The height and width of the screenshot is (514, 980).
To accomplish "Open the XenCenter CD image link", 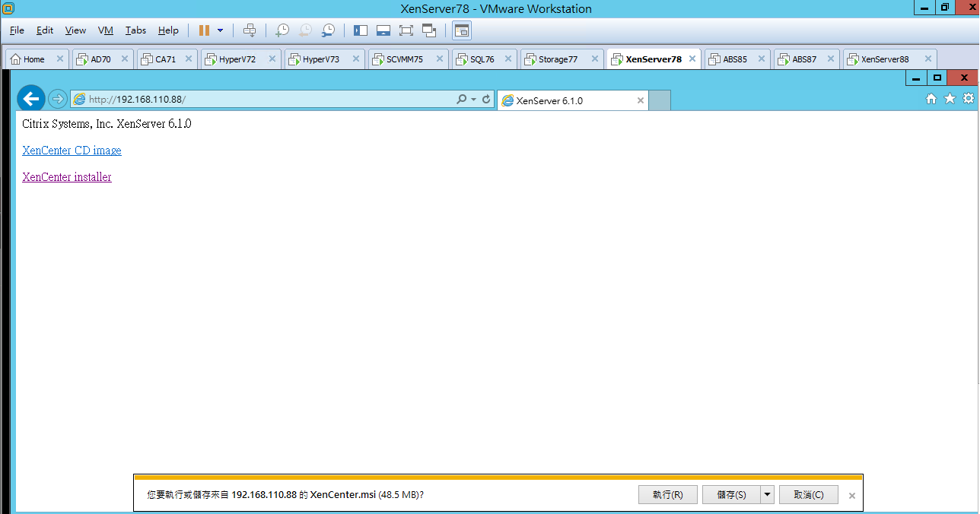I will pos(72,151).
